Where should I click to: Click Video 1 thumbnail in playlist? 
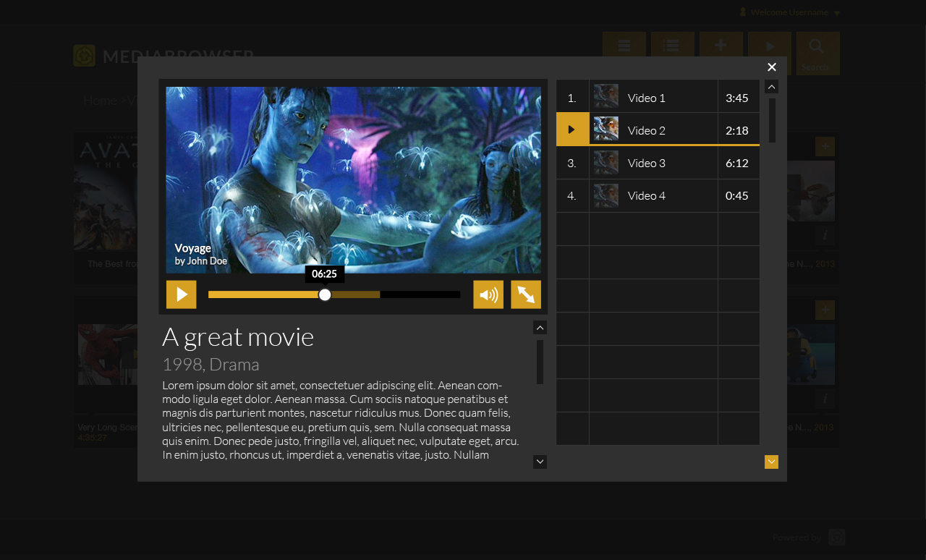[x=606, y=96]
